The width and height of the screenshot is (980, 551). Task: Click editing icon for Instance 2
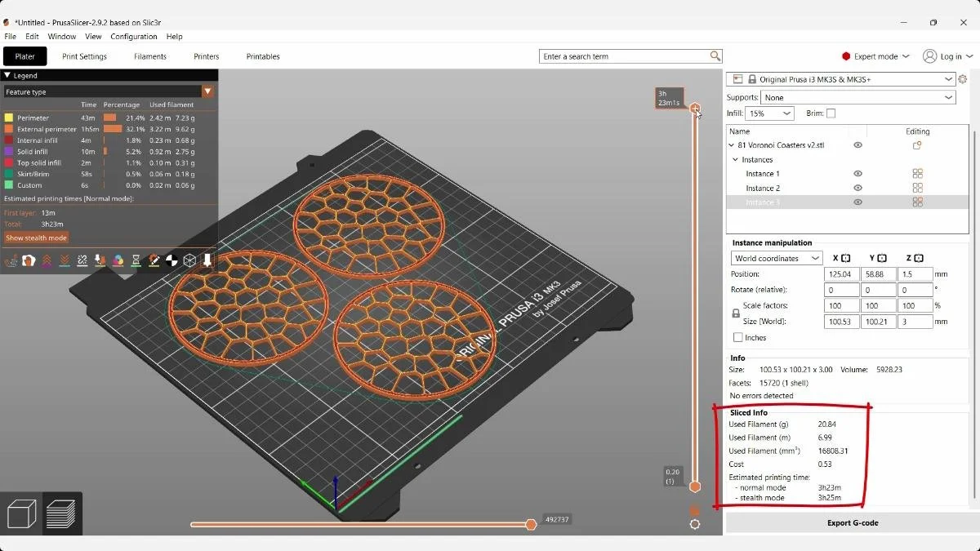coord(917,188)
